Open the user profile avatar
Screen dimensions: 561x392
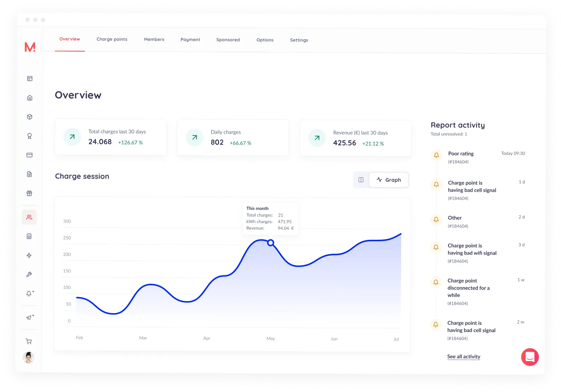[x=28, y=358]
